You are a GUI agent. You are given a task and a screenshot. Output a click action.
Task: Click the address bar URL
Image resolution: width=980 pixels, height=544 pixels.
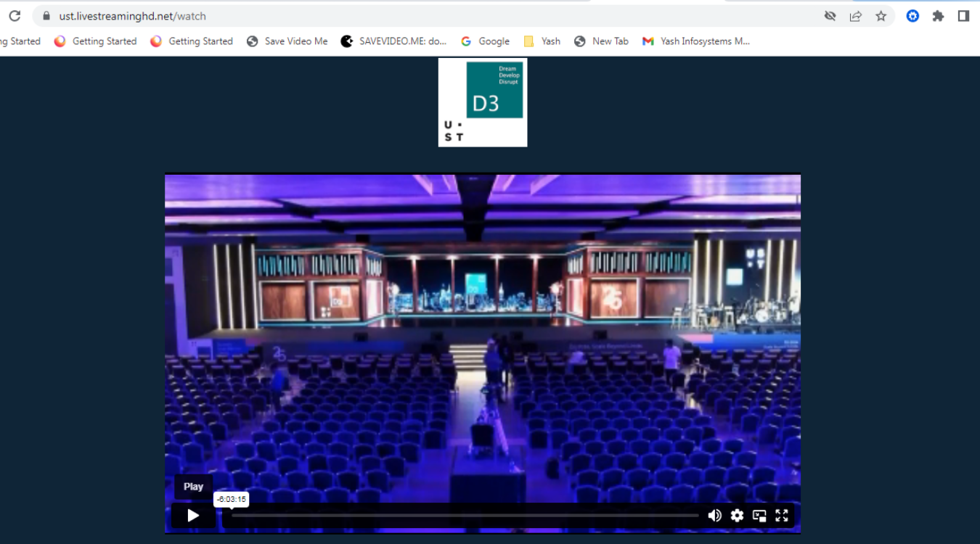(132, 16)
